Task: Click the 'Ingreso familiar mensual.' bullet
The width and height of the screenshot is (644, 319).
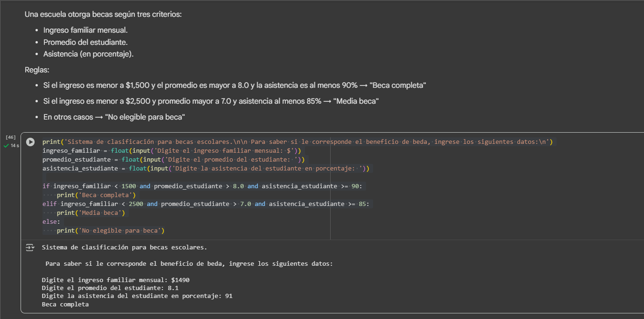Action: coord(85,30)
